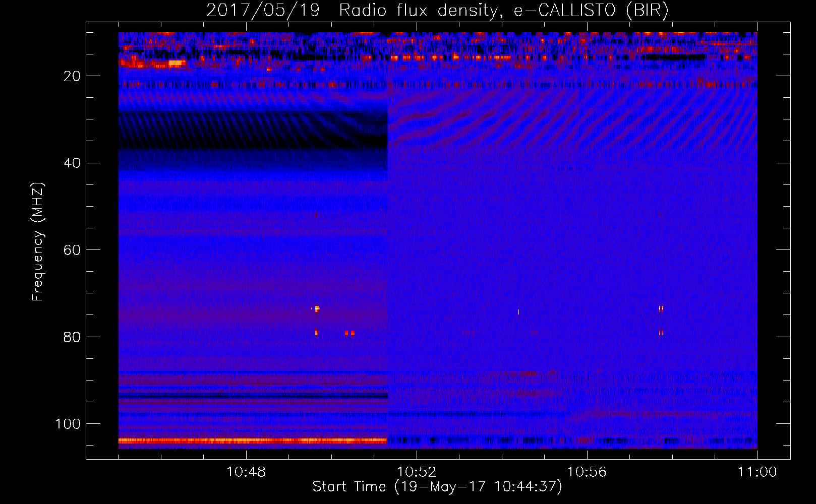Click the 'Frequency (MHZ)' y-axis label

coord(38,242)
